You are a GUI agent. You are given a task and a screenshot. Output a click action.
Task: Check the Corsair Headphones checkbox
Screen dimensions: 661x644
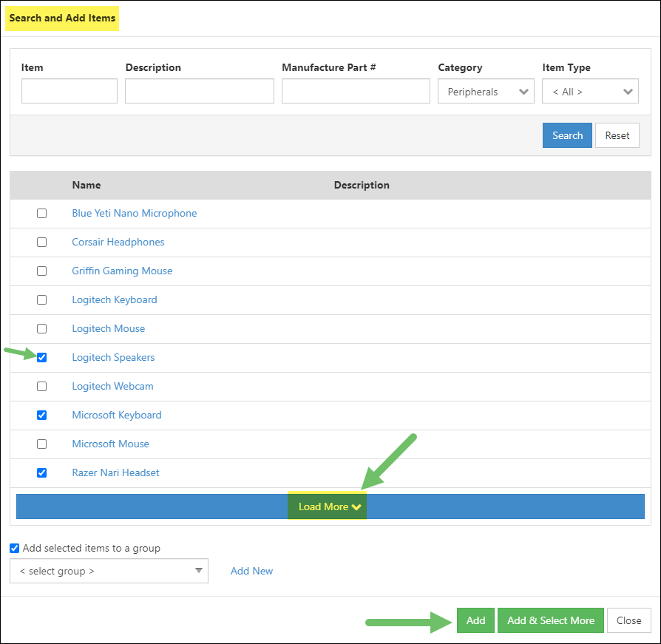pos(41,243)
